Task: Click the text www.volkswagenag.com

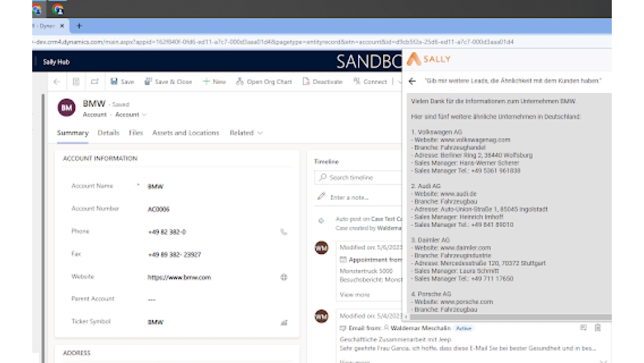Action: (475, 140)
